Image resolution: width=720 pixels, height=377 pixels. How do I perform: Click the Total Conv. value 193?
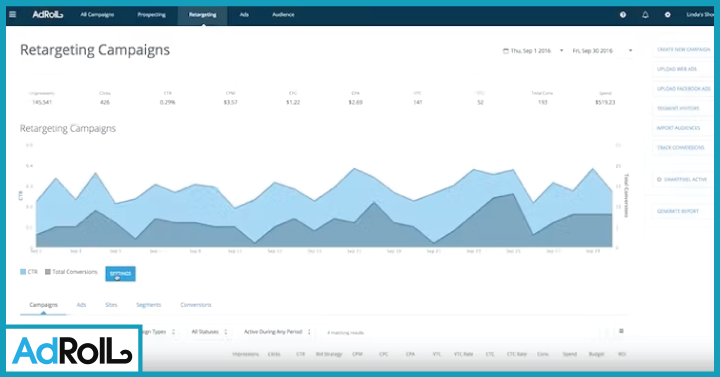pyautogui.click(x=543, y=102)
